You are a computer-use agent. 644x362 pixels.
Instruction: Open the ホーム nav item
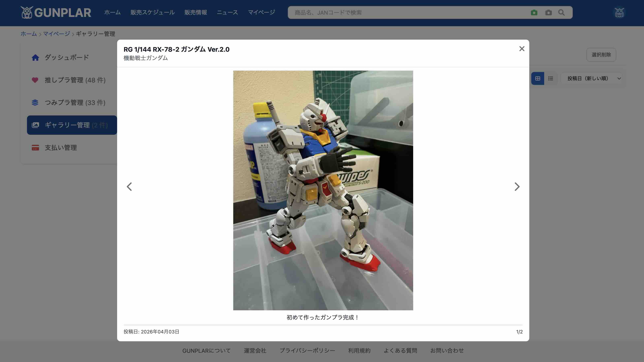[112, 12]
